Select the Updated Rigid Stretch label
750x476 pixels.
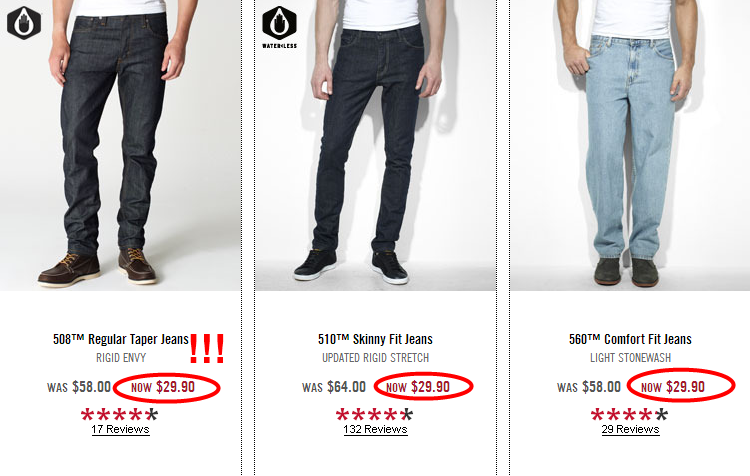[x=375, y=358]
